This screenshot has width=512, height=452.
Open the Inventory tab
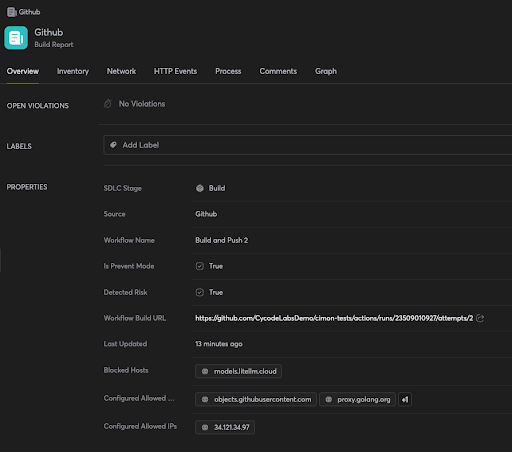73,71
